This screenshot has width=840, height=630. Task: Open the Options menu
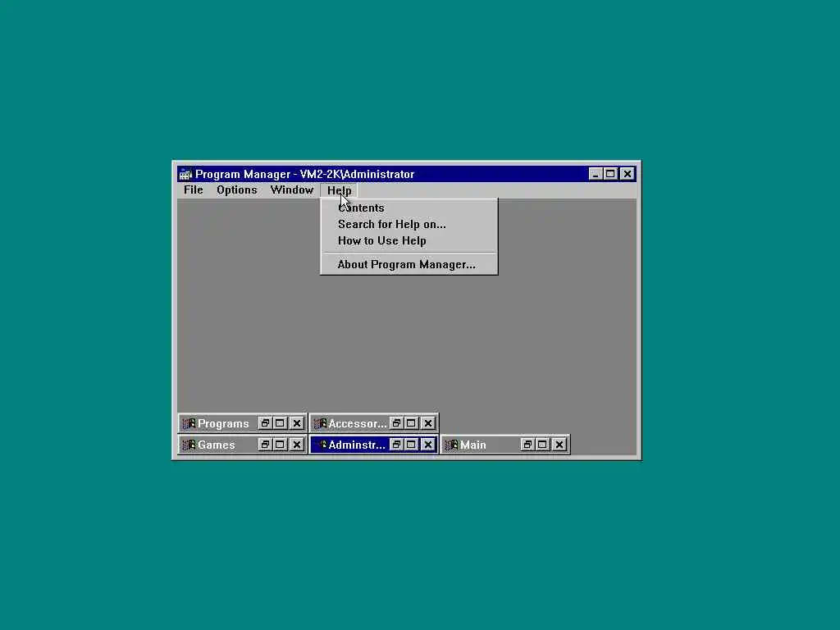pyautogui.click(x=237, y=189)
